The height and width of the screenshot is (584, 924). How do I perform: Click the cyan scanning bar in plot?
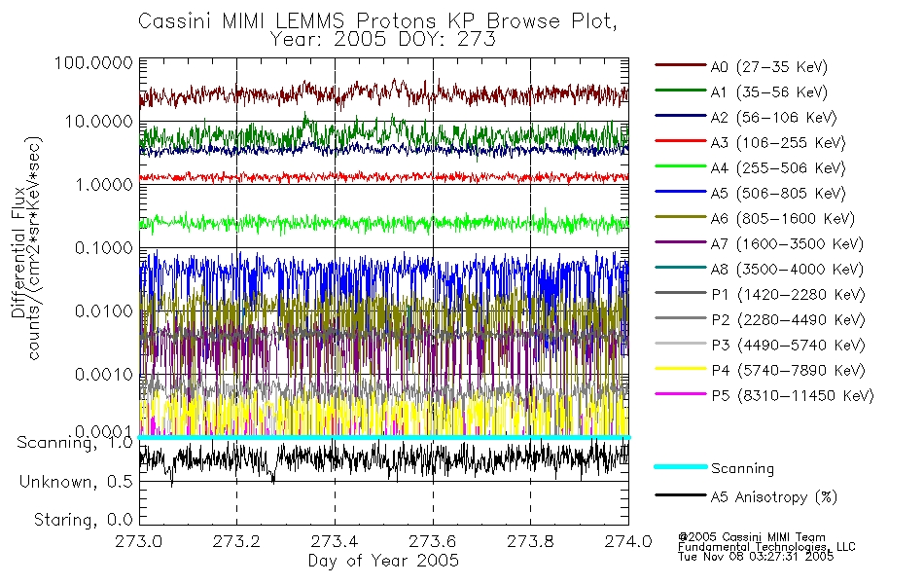point(383,437)
